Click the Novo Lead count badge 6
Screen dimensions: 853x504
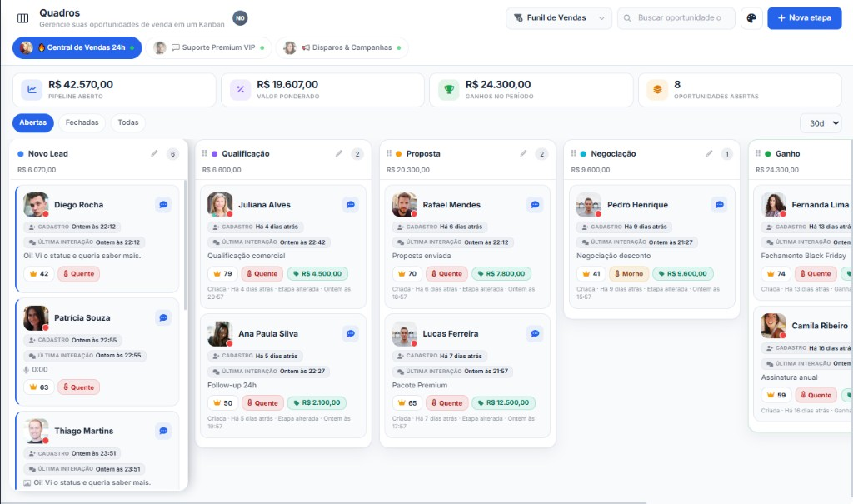point(172,154)
